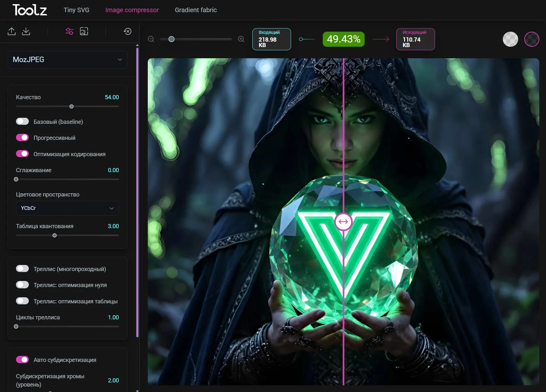Click the 49.43% compression badge

(x=344, y=39)
